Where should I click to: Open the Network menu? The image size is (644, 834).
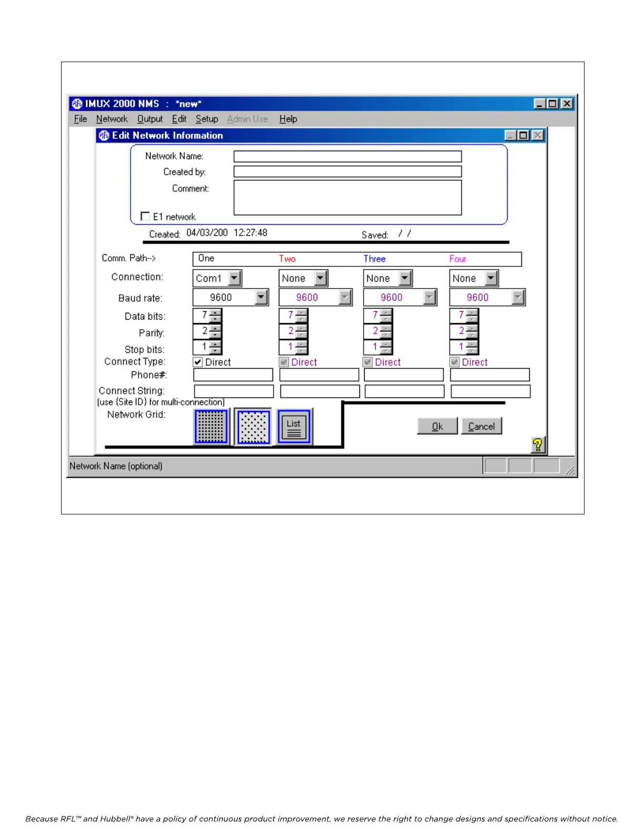(x=112, y=119)
